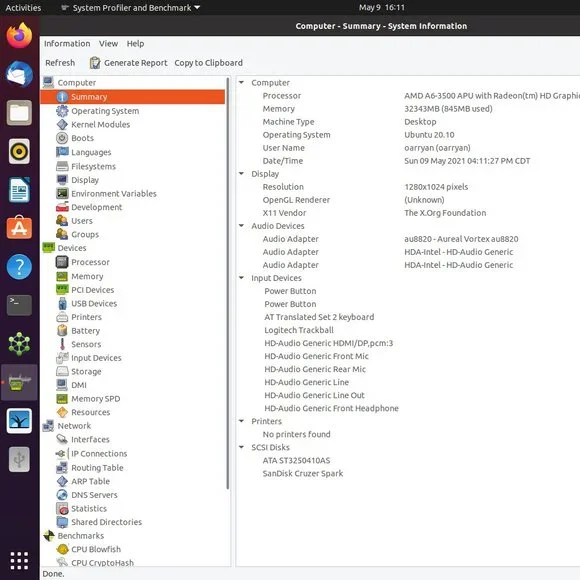This screenshot has width=580, height=580.
Task: Collapse the Input Devices section
Action: tap(242, 278)
